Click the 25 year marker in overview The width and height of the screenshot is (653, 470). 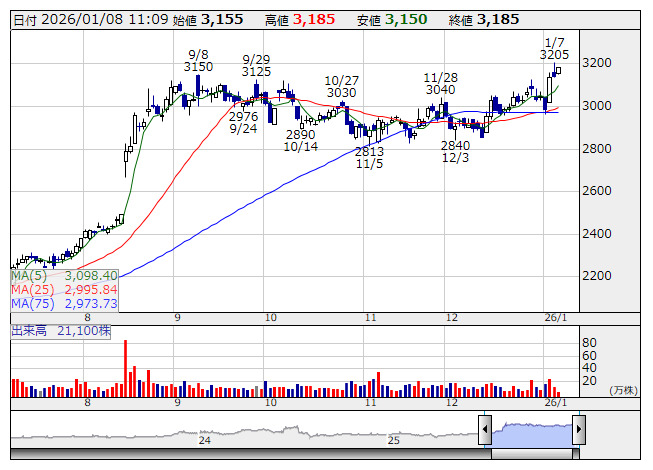394,440
